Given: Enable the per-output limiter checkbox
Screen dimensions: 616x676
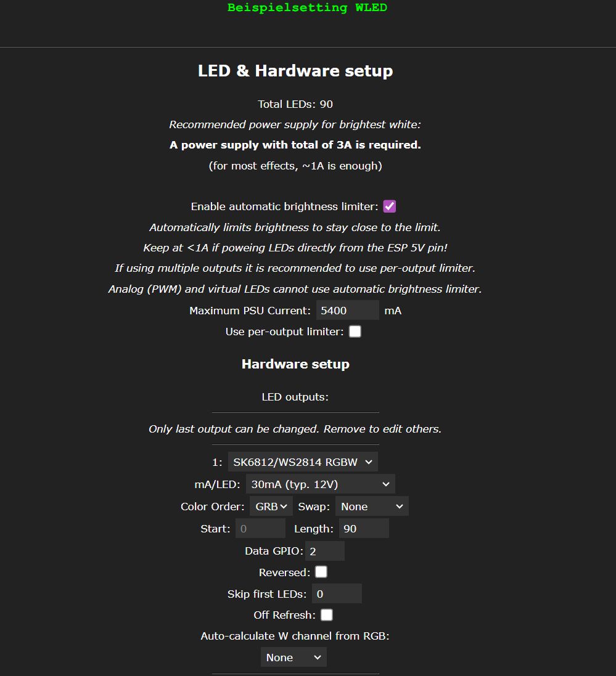Looking at the screenshot, I should point(355,332).
